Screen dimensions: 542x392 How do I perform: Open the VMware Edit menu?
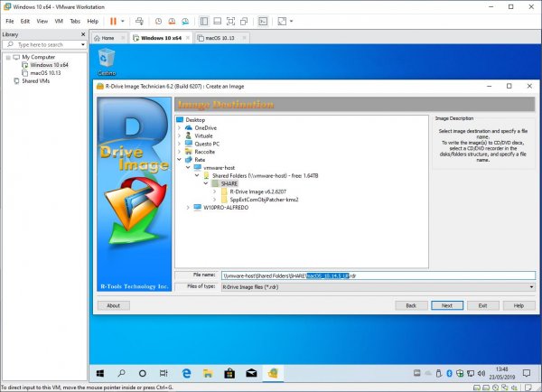25,21
